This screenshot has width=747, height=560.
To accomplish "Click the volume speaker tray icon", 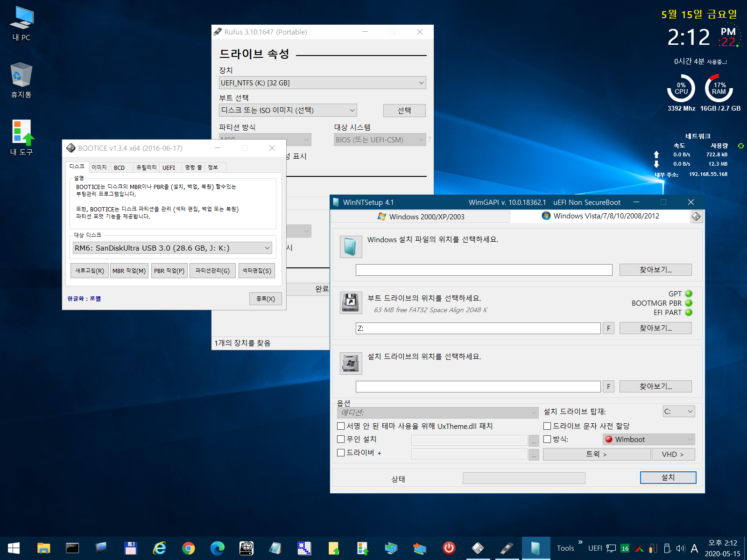I will click(x=680, y=548).
